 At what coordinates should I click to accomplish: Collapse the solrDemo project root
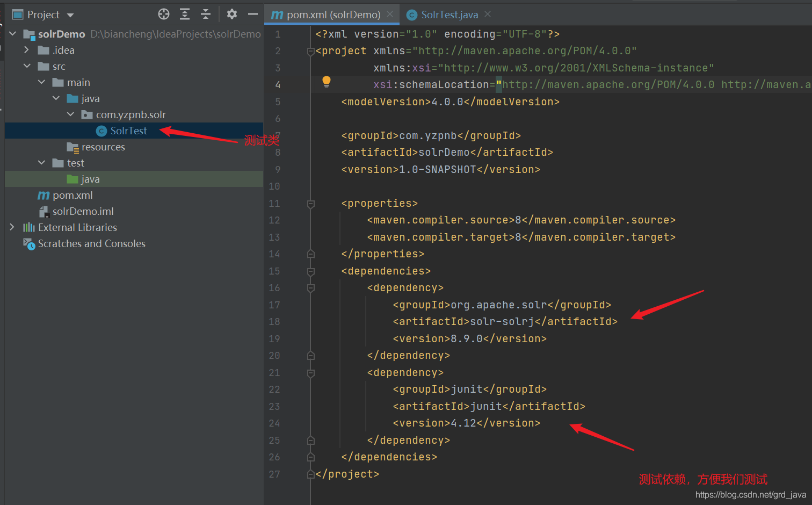coord(13,34)
